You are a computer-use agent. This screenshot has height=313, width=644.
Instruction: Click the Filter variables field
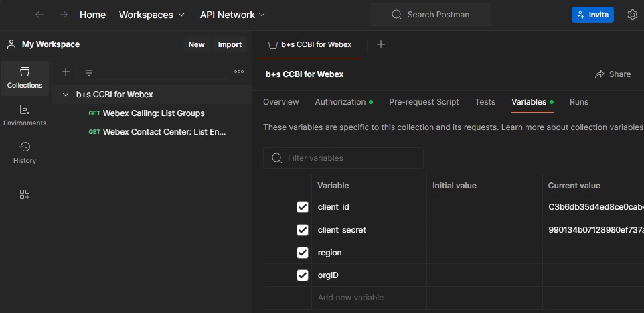tap(343, 158)
